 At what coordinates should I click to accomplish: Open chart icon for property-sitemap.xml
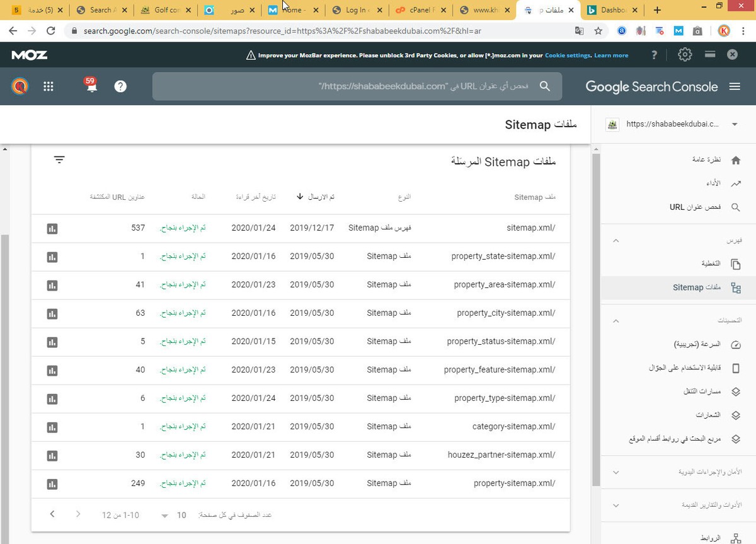[52, 483]
